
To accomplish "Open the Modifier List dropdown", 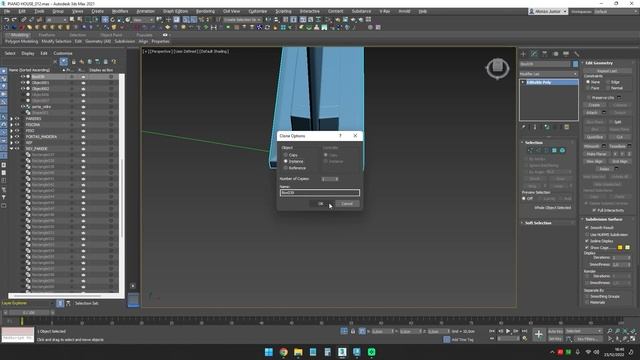I will pyautogui.click(x=549, y=74).
